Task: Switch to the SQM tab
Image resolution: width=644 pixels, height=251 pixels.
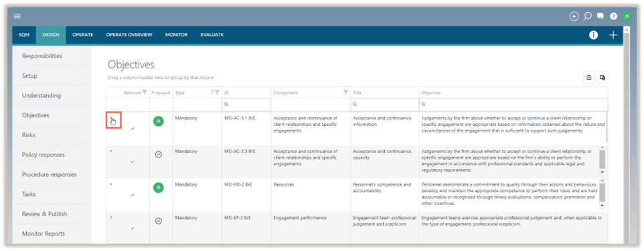Action: pos(24,35)
